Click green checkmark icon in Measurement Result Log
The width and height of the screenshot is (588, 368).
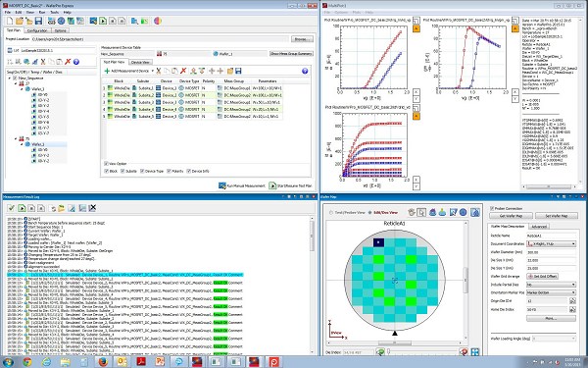11,208
